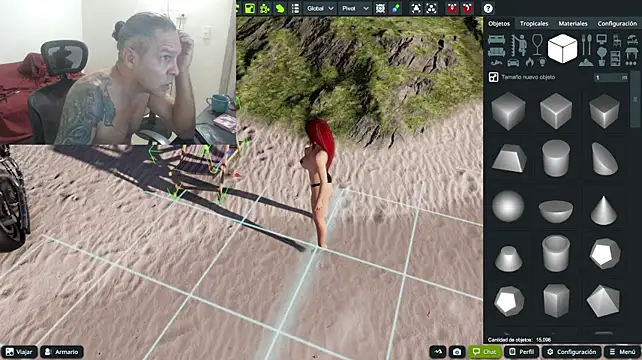Viewport: 642px width, 360px height.
Task: Select the wine glass category
Action: coord(537,45)
